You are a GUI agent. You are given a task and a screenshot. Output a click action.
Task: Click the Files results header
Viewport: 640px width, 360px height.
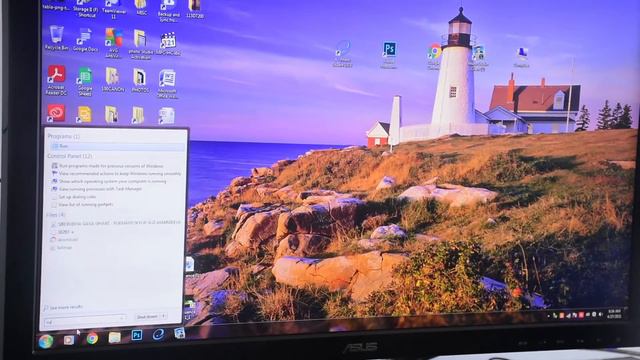[x=56, y=215]
